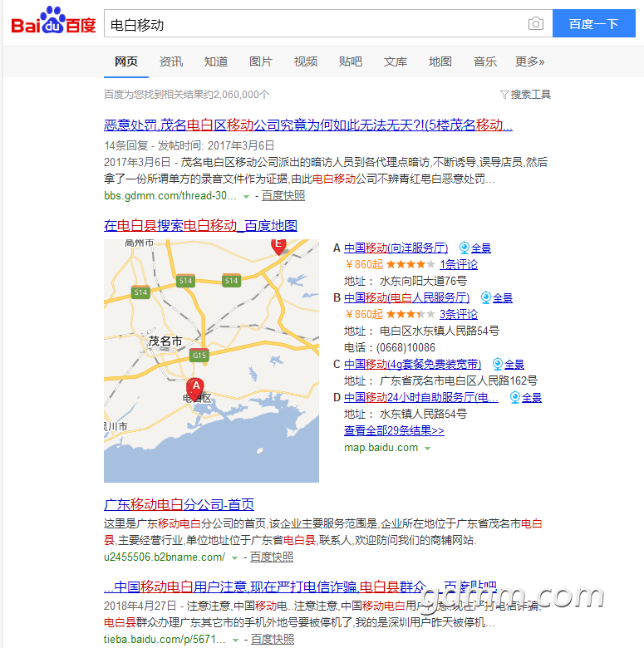
Task: Open 百度快照 for tieba.baidu.com result
Action: tap(273, 640)
